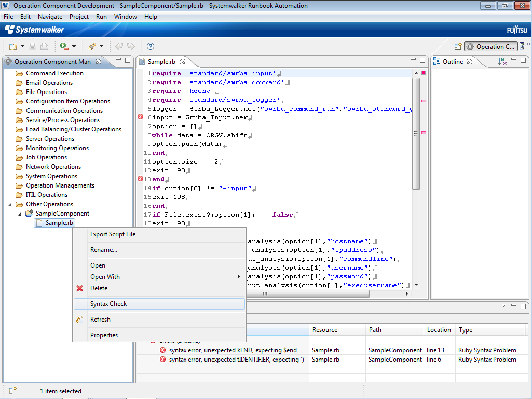Open the Run menu
532x399 pixels.
(101, 17)
